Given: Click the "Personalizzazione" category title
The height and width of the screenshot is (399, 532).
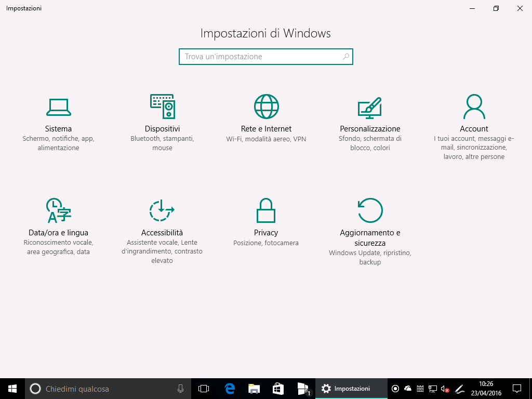Looking at the screenshot, I should 370,129.
